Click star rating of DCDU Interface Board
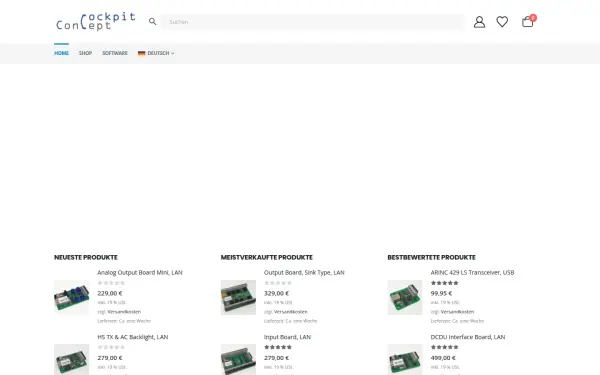 click(445, 347)
